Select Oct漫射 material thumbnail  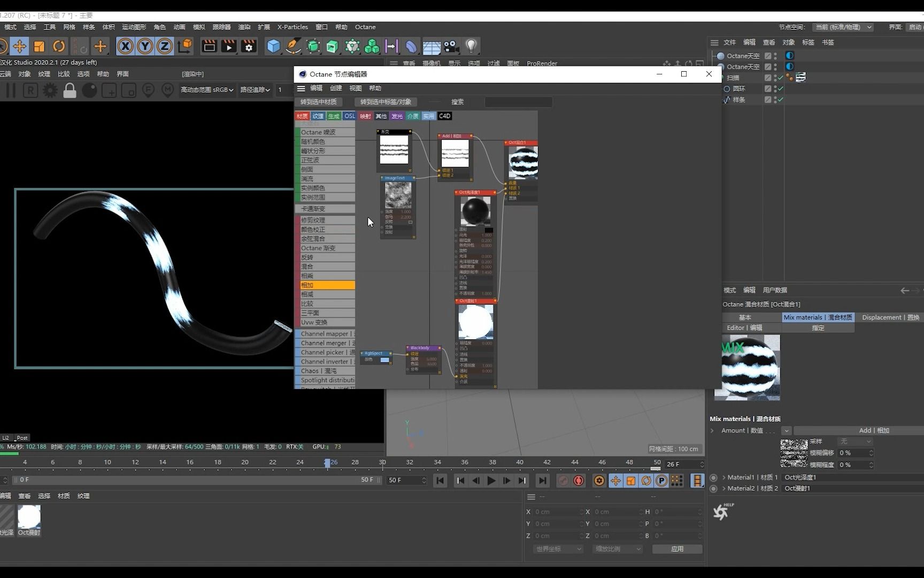(29, 517)
